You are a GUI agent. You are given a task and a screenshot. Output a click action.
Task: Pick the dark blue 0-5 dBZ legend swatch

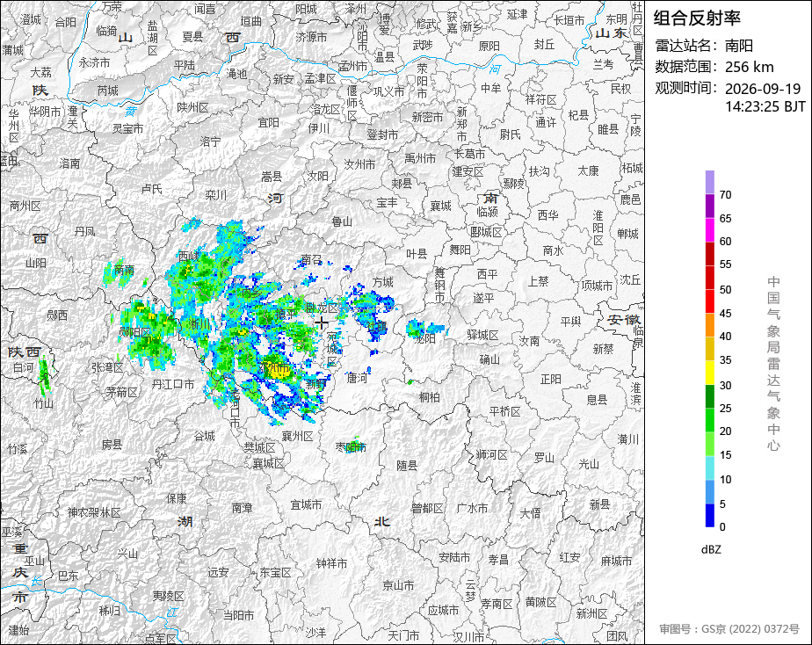pyautogui.click(x=709, y=516)
